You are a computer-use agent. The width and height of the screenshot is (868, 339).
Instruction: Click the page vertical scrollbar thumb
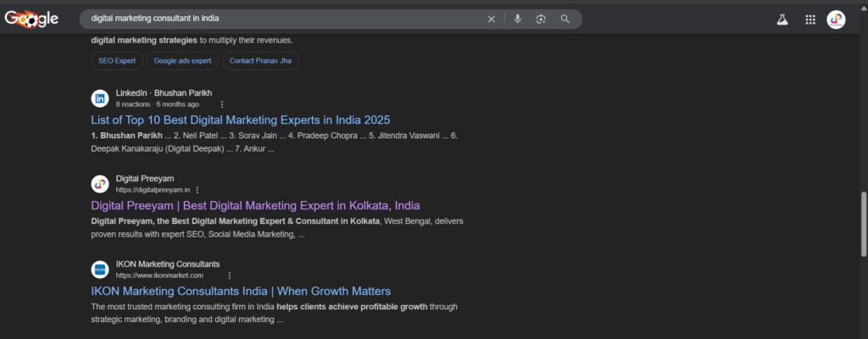click(864, 224)
